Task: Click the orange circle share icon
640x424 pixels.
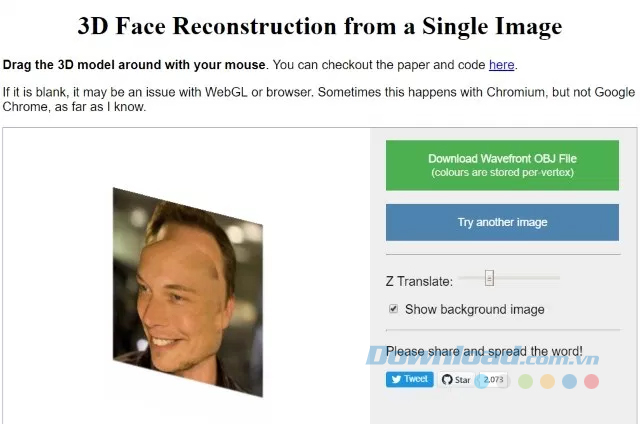Action: tap(547, 381)
